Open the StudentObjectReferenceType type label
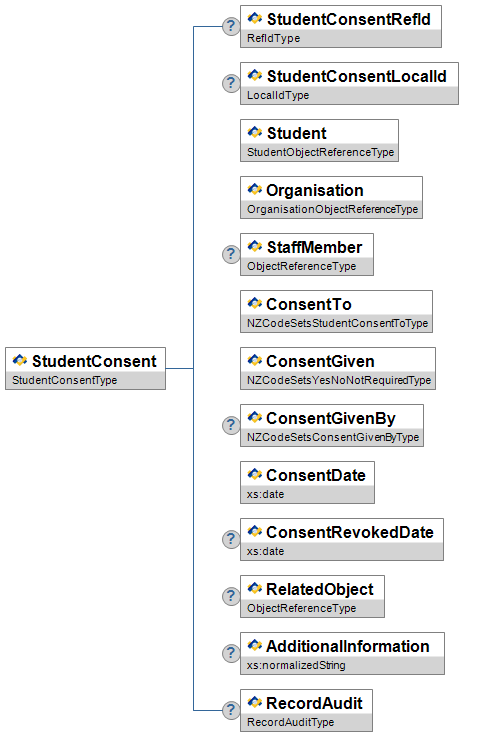481x736 pixels. (x=321, y=152)
